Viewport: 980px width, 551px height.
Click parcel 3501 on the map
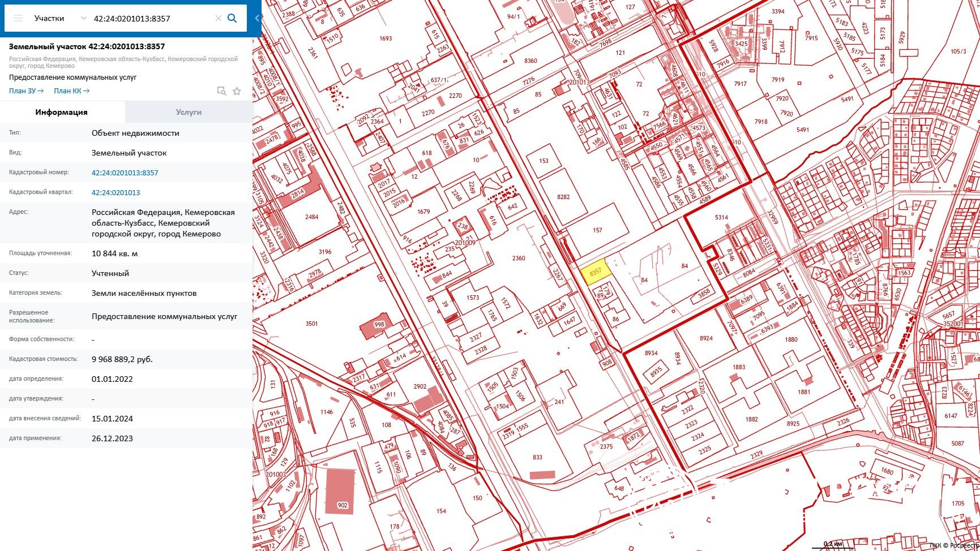pos(311,324)
